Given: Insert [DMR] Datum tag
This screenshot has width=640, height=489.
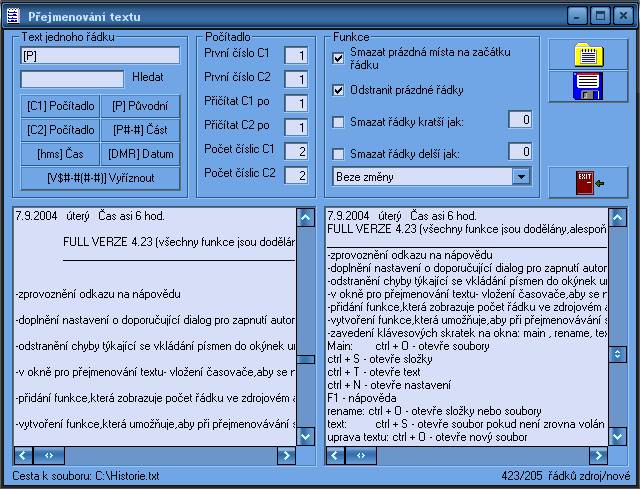Looking at the screenshot, I should [140, 154].
